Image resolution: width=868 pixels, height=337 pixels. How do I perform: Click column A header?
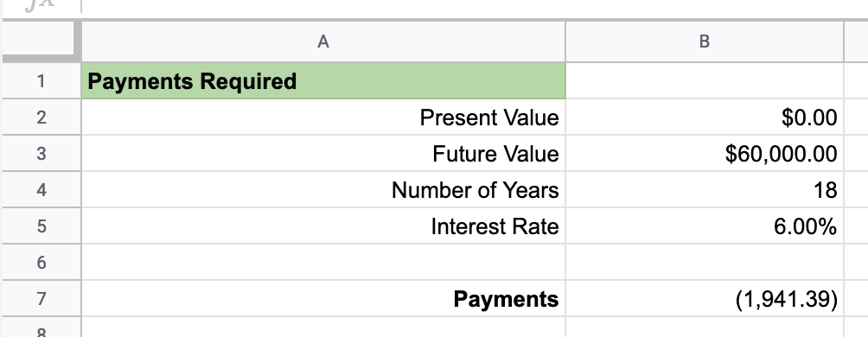(x=323, y=41)
